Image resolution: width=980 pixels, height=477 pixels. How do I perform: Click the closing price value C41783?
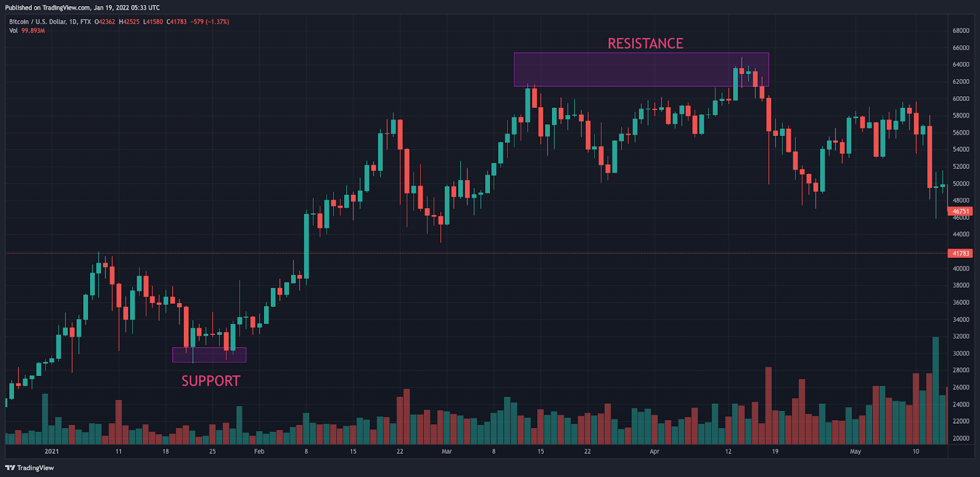click(x=176, y=22)
